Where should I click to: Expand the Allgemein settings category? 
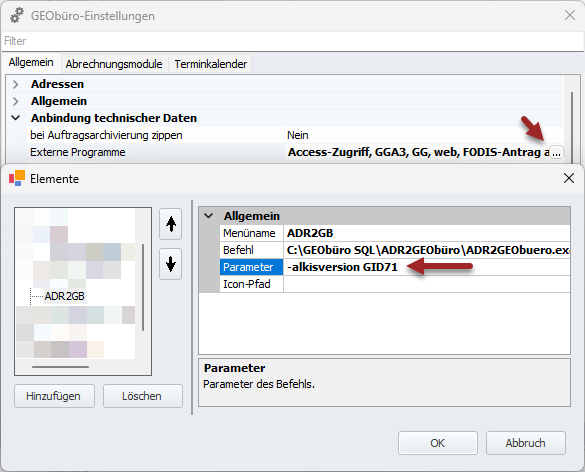point(15,101)
